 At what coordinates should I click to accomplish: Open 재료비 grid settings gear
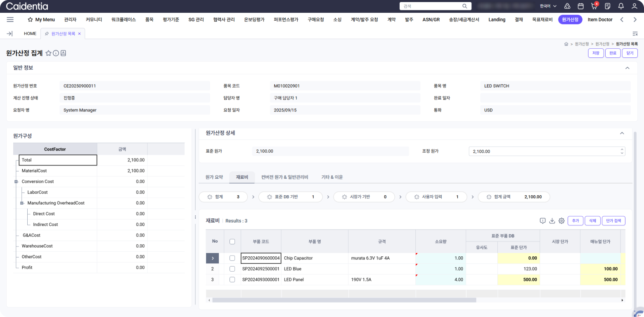(561, 221)
